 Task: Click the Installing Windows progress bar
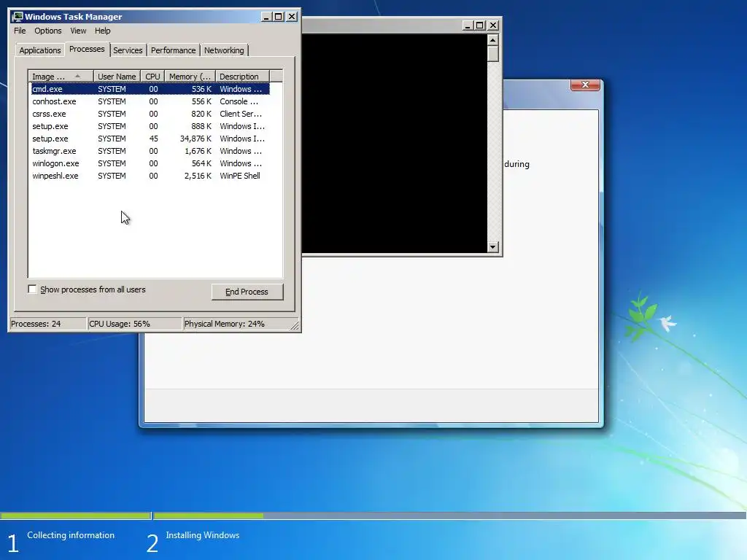tap(449, 516)
